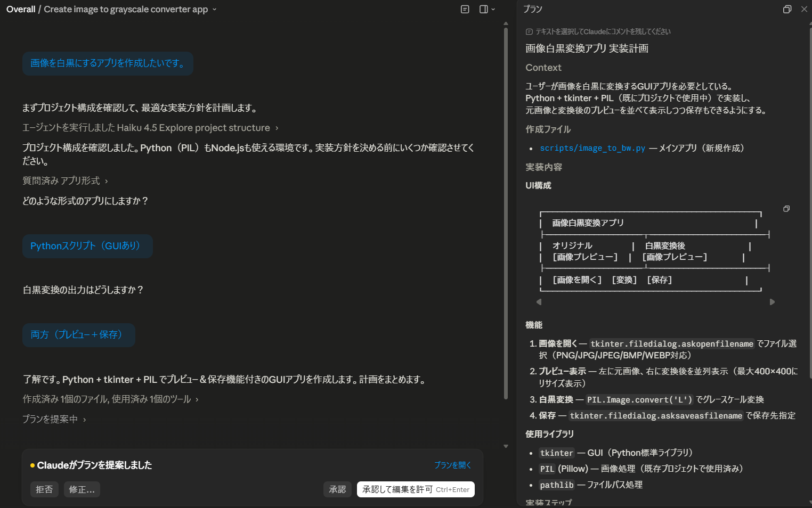The width and height of the screenshot is (812, 508).
Task: Copy the UI構成 code block
Action: [786, 209]
